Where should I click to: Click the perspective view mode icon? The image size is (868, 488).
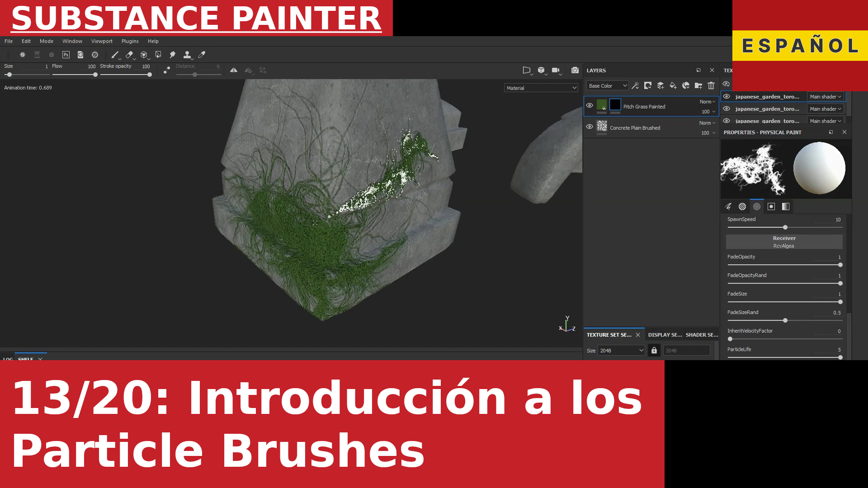527,70
